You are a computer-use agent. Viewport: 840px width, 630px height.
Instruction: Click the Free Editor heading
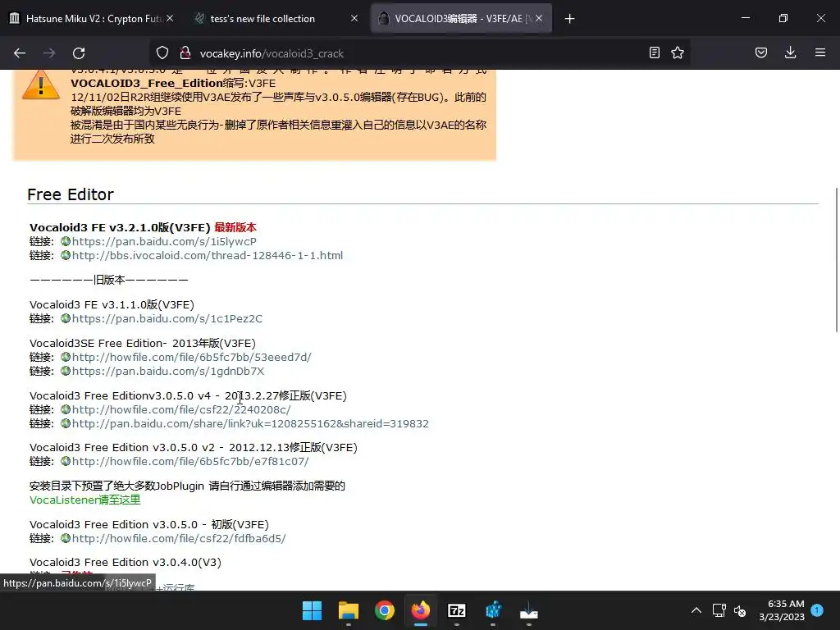[71, 194]
